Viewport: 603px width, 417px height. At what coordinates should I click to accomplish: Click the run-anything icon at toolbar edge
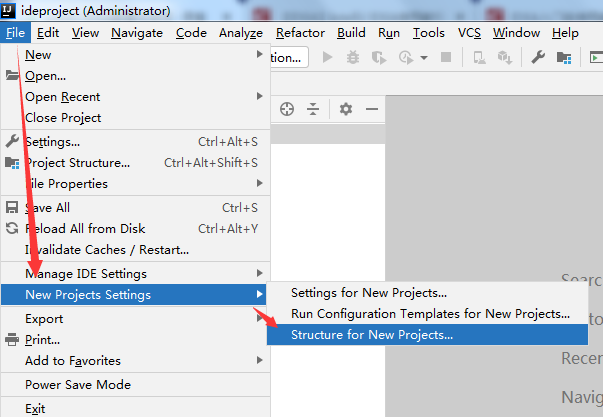[596, 57]
